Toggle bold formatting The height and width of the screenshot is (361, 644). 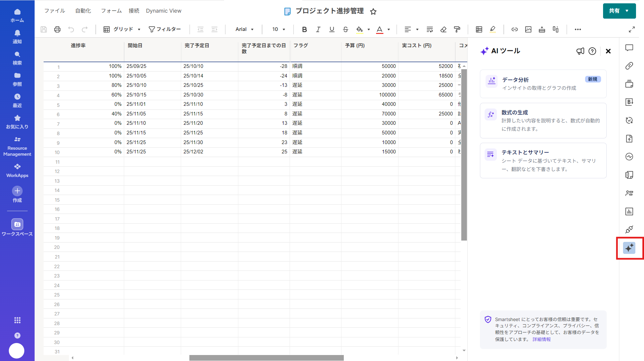[304, 29]
